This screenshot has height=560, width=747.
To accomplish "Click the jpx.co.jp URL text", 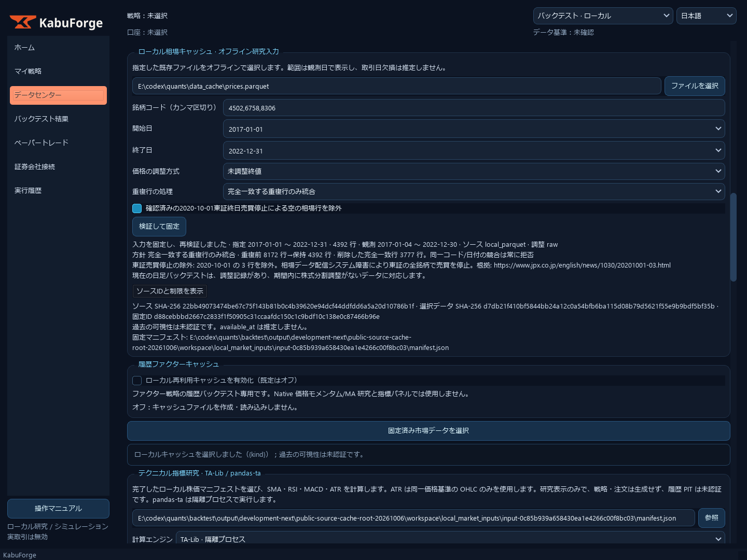I will [582, 265].
